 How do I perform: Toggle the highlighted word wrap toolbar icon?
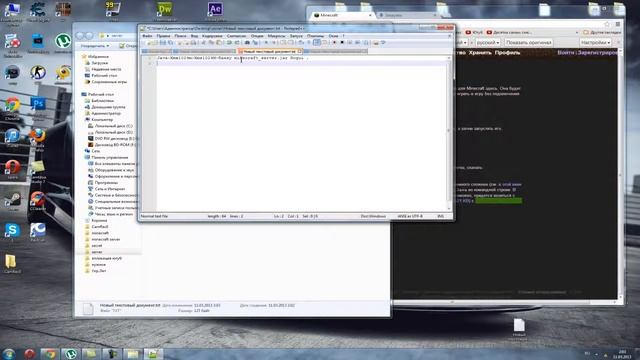[317, 42]
